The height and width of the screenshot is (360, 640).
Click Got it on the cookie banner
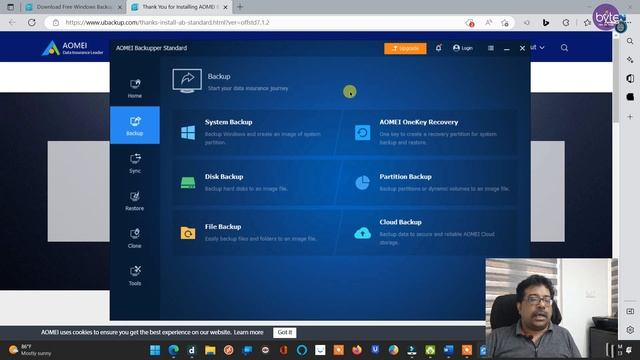point(284,332)
